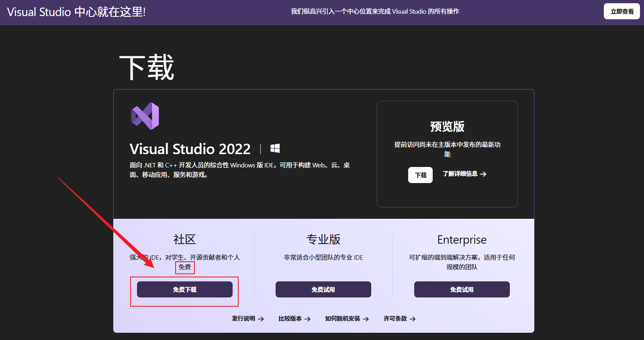Image resolution: width=644 pixels, height=340 pixels.
Task: Click the 下载 page heading
Action: tap(147, 67)
